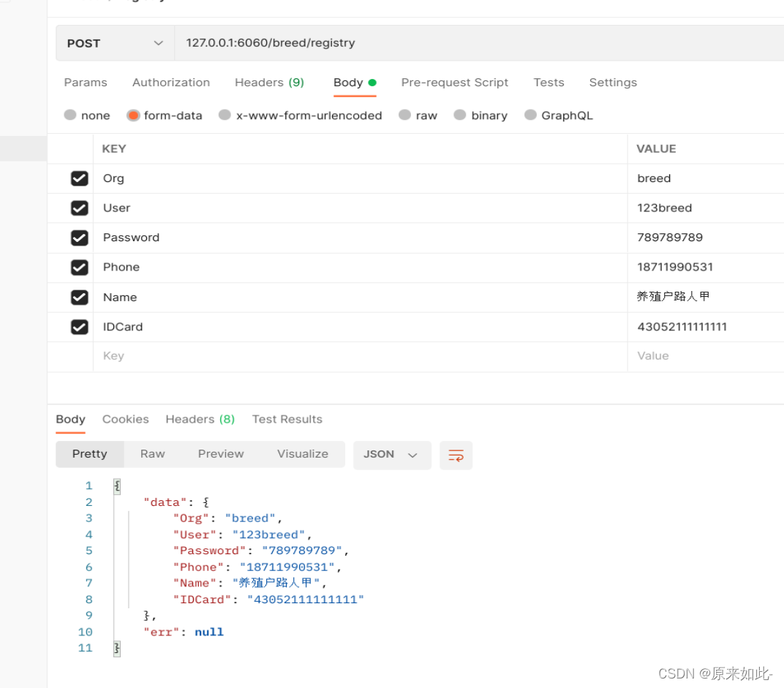Switch to the Params tab
Screen dimensions: 784x688
86,83
